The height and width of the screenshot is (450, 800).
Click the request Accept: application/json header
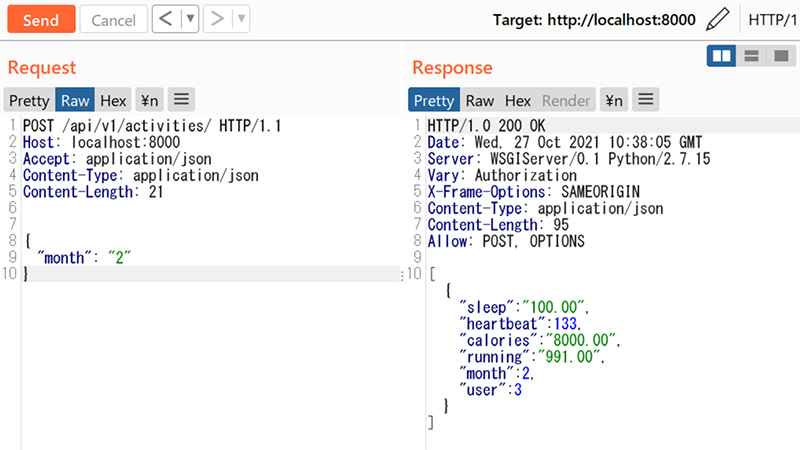(117, 159)
